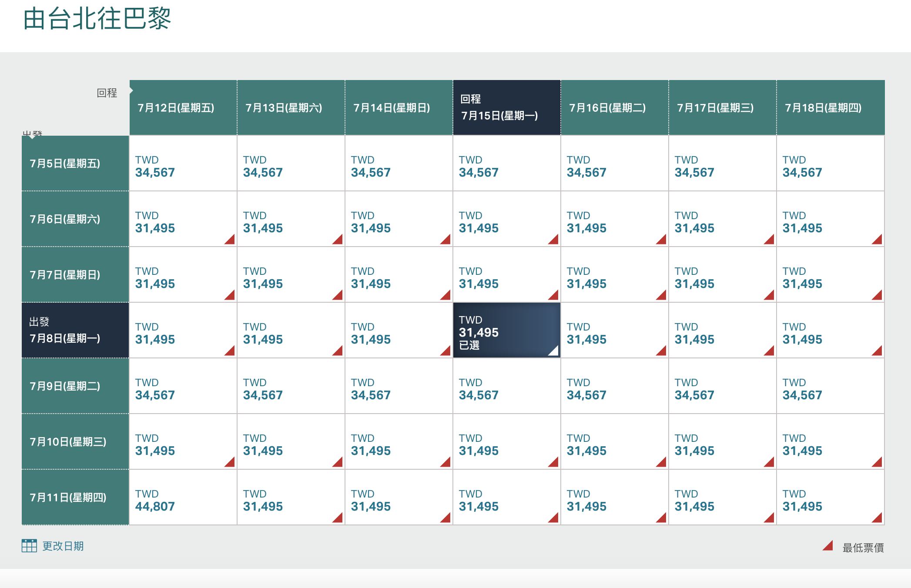Choose departure row 7月11日(星期四)
The image size is (911, 588).
tap(75, 498)
